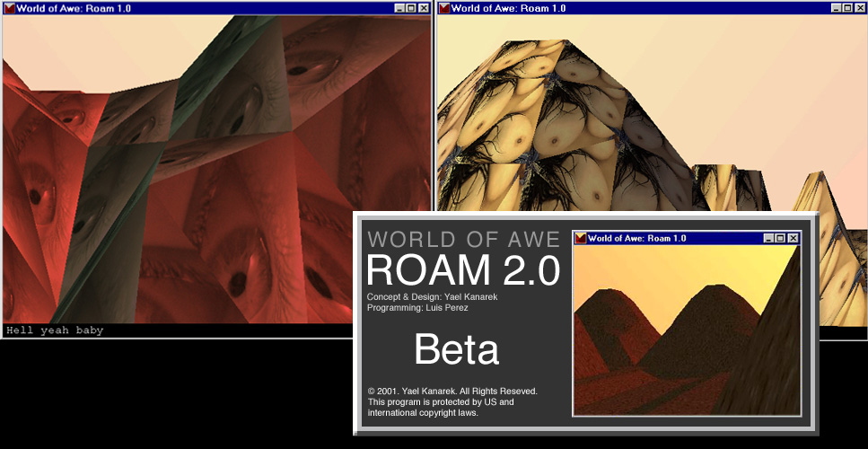Maximize the small Roam window inside splash
This screenshot has height=449, width=868.
click(x=779, y=238)
